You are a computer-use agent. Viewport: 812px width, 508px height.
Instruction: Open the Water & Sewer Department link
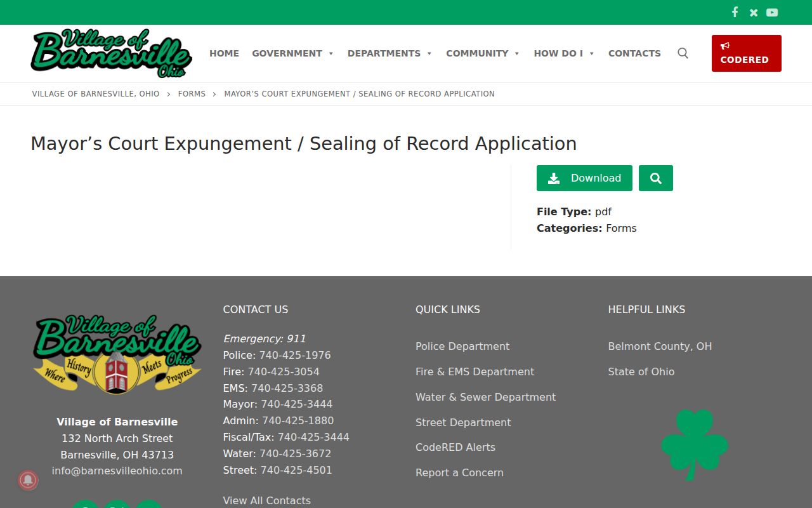[486, 397]
